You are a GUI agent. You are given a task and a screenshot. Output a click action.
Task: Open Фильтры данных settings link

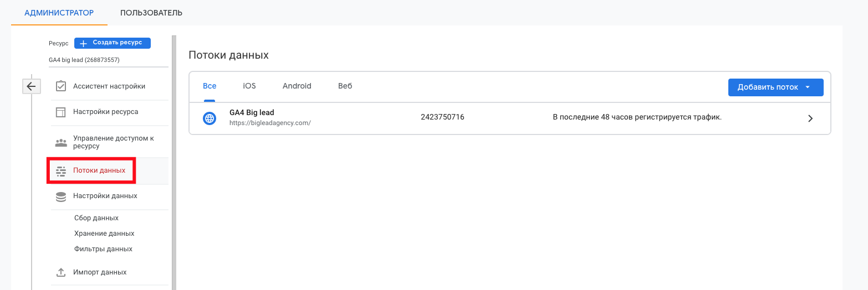pos(103,249)
